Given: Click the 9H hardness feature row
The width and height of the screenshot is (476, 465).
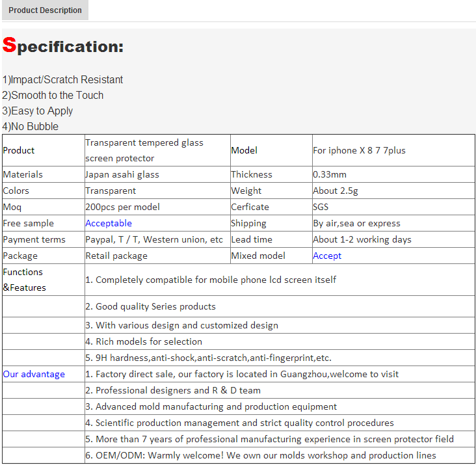Looking at the screenshot, I should (280, 358).
